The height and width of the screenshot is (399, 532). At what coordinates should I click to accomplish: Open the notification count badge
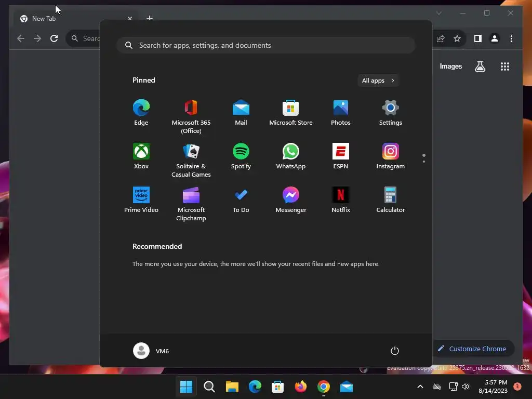517,386
